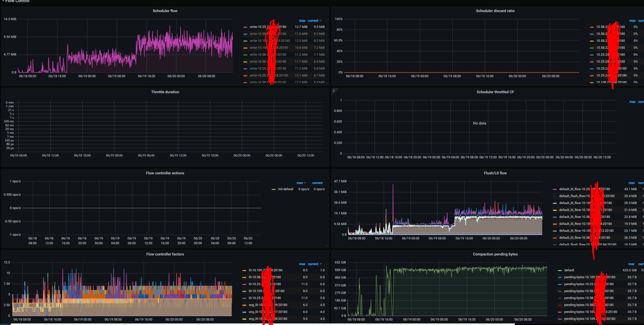Click the green swatch beside default legend entry
This screenshot has width=644, height=325.
(560, 270)
